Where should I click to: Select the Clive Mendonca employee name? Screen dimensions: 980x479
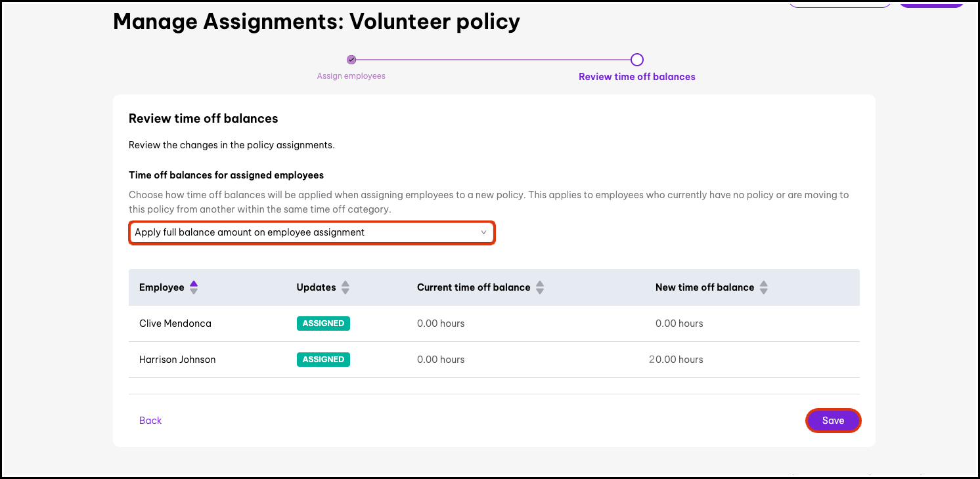(175, 323)
